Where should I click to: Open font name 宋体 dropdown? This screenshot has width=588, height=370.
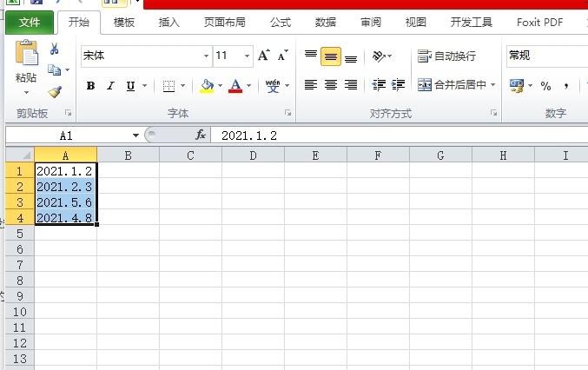pyautogui.click(x=206, y=56)
